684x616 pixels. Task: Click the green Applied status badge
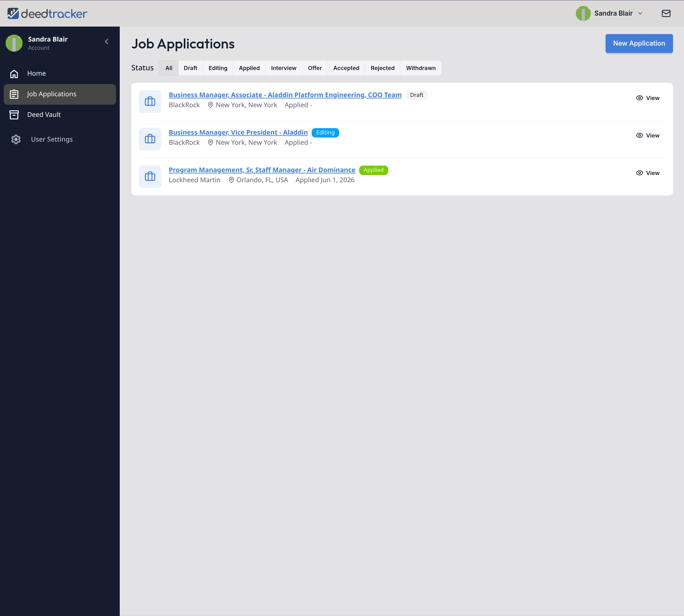coord(374,170)
